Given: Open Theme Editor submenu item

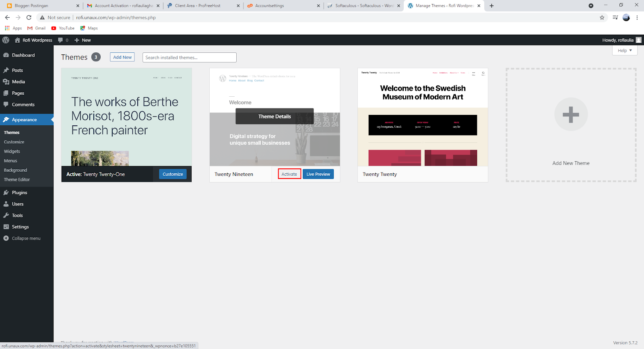Looking at the screenshot, I should click(x=17, y=179).
